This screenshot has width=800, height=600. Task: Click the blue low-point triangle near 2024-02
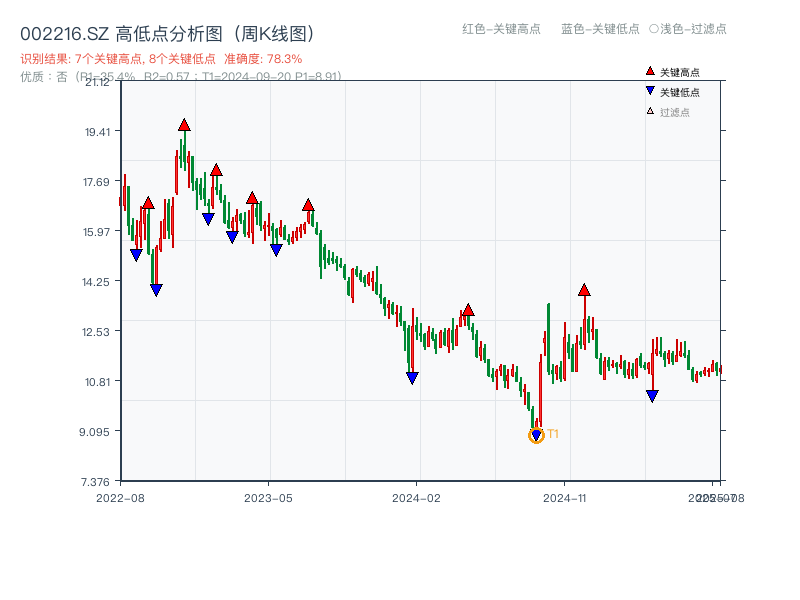pos(412,377)
